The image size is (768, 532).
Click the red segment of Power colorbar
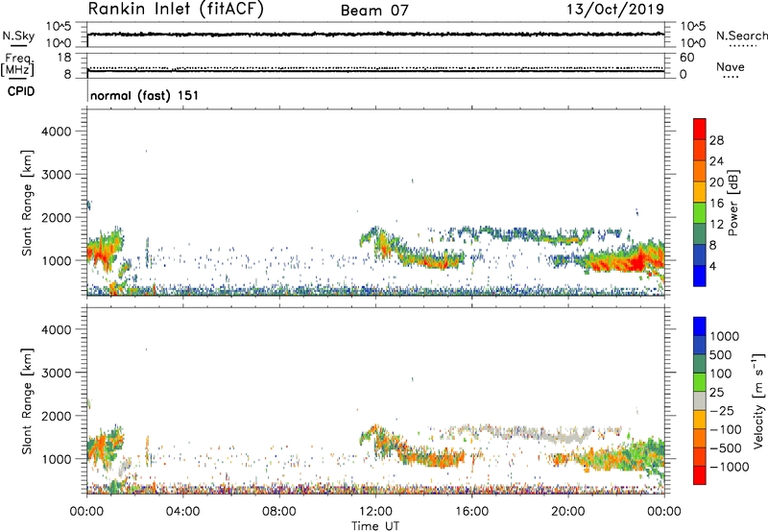(700, 129)
